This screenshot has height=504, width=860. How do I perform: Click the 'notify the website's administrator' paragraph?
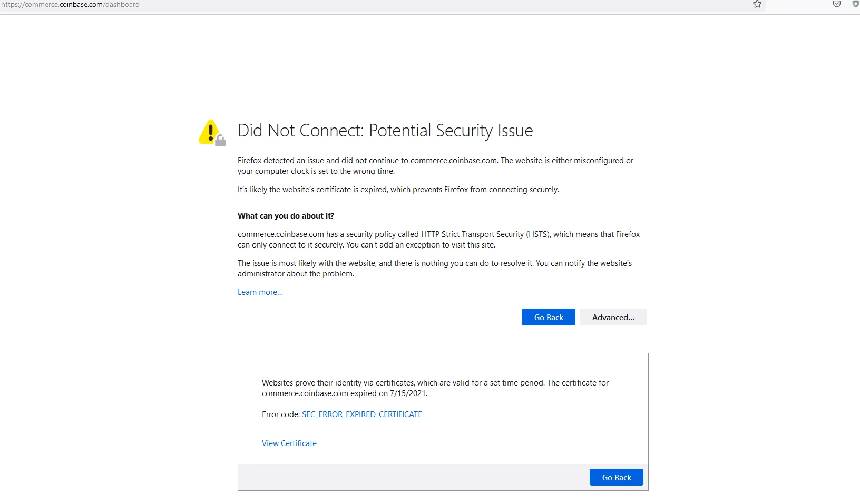coord(435,269)
